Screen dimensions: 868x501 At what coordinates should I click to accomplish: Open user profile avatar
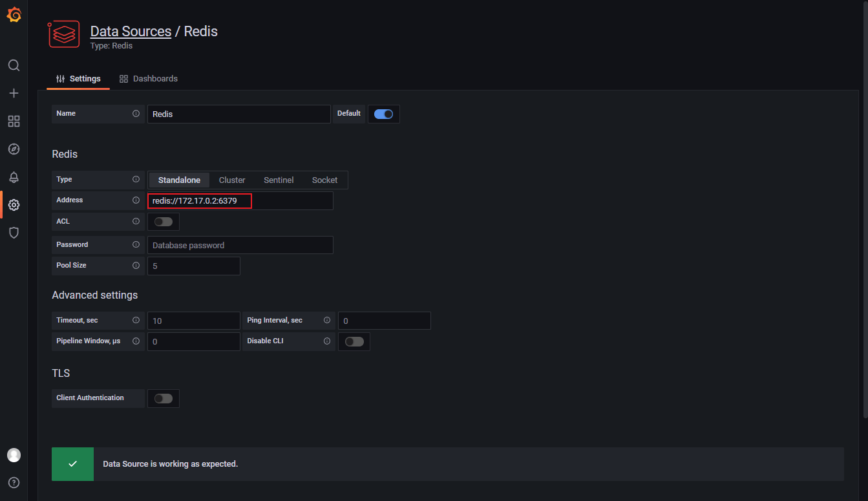pos(14,455)
